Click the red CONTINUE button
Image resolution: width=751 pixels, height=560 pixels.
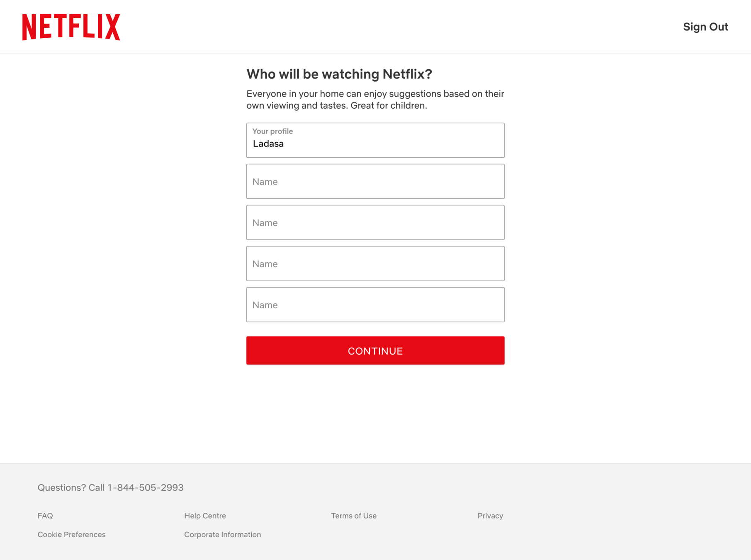click(375, 351)
